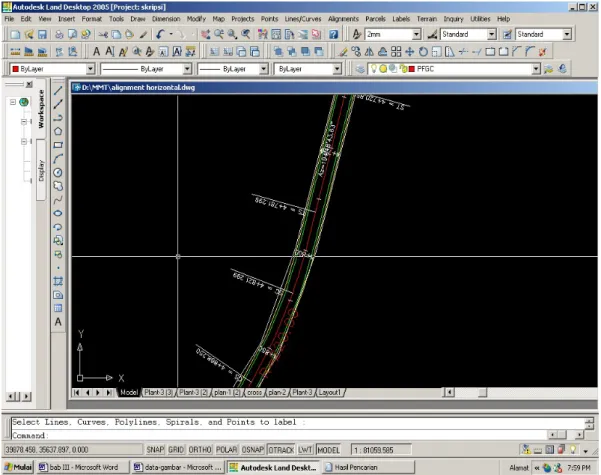
Task: Select the Workspace side tab
Action: 41,109
